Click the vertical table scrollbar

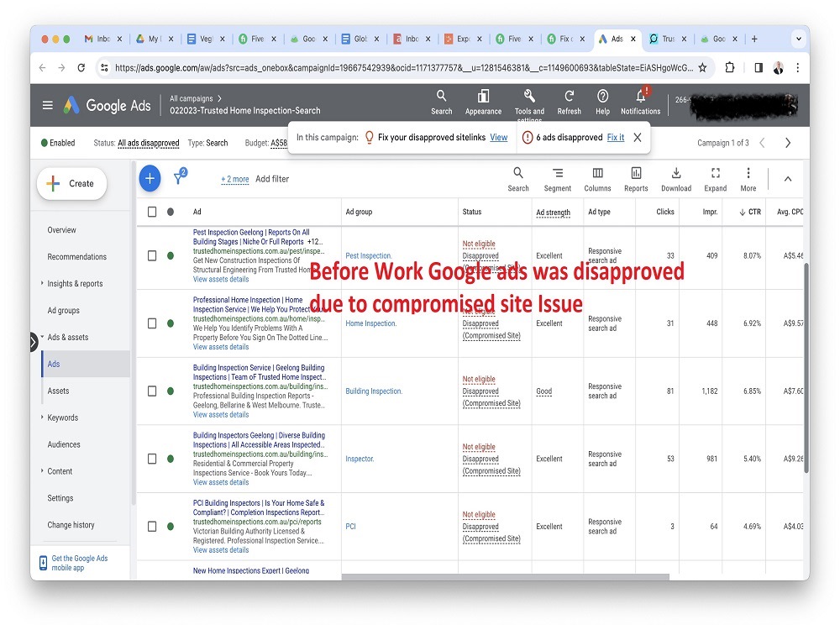(x=806, y=368)
